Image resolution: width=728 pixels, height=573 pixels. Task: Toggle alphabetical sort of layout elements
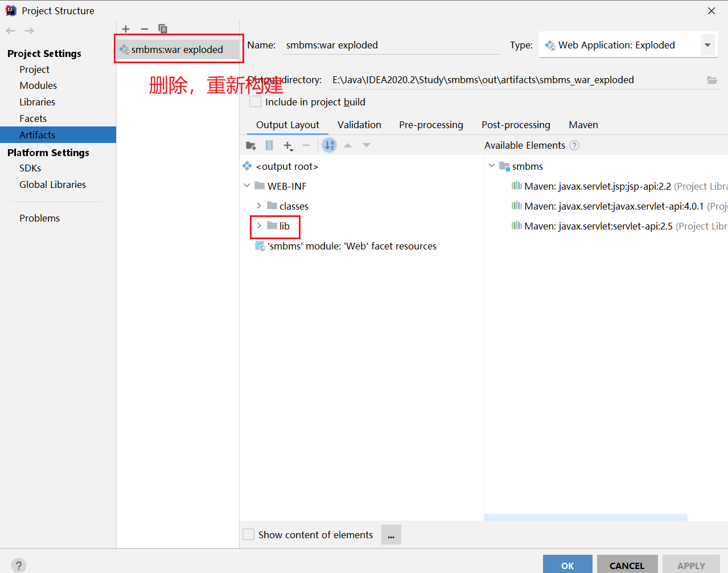pos(329,146)
